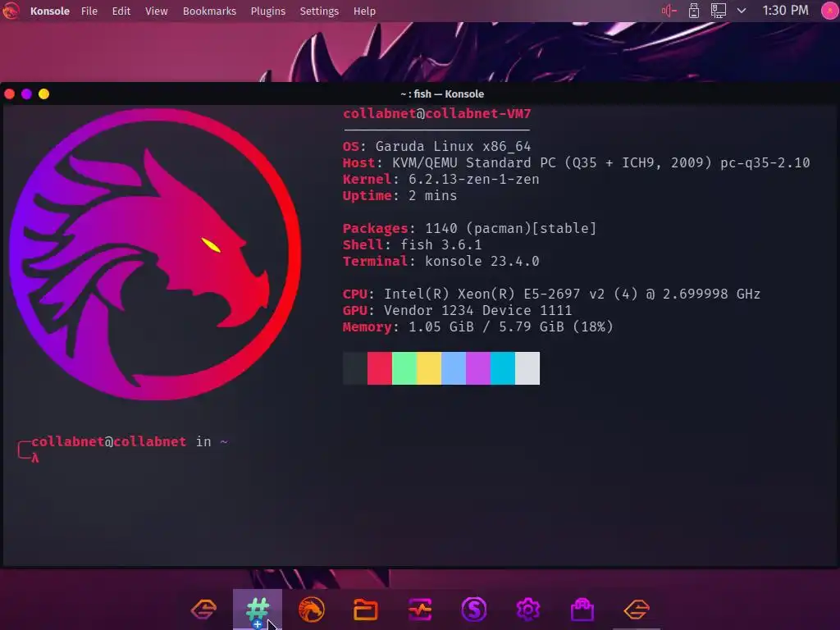840x630 pixels.
Task: Click the purple window control button
Action: [x=27, y=94]
